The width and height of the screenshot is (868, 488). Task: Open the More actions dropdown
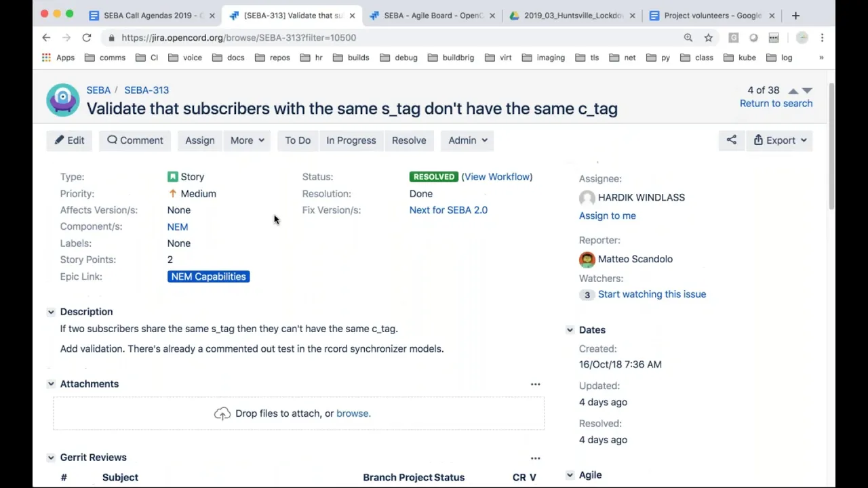coord(248,140)
